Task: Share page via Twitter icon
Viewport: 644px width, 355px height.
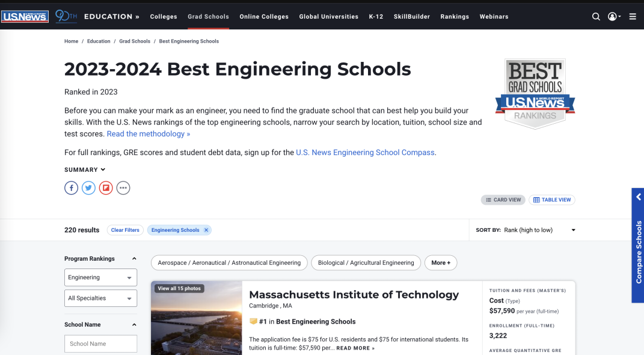Action: click(89, 188)
